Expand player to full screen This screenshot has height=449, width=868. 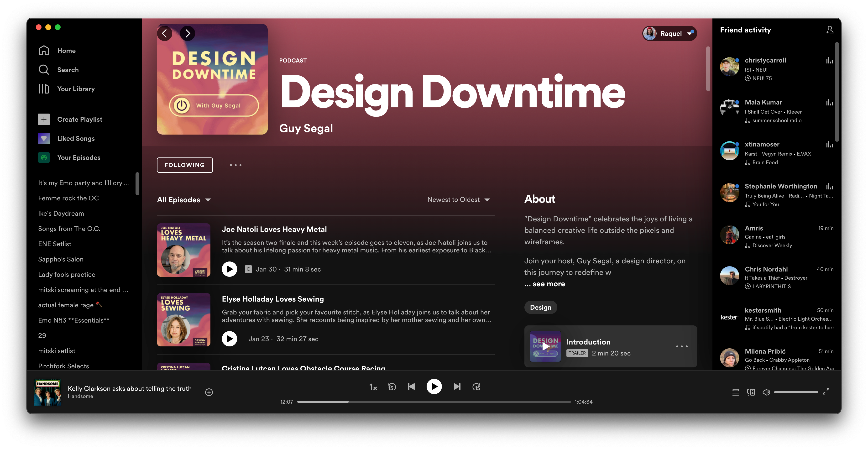[x=826, y=392]
